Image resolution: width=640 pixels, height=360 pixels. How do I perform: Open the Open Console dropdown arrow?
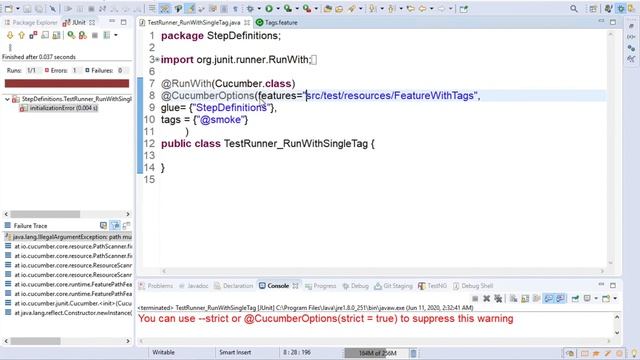coord(615,299)
